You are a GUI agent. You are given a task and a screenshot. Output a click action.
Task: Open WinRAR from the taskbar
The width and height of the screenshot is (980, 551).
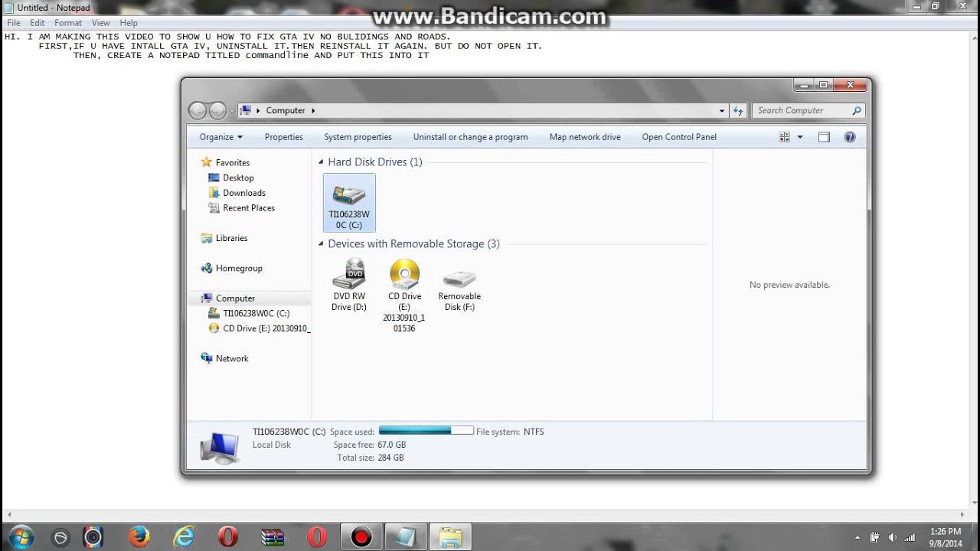[x=273, y=536]
